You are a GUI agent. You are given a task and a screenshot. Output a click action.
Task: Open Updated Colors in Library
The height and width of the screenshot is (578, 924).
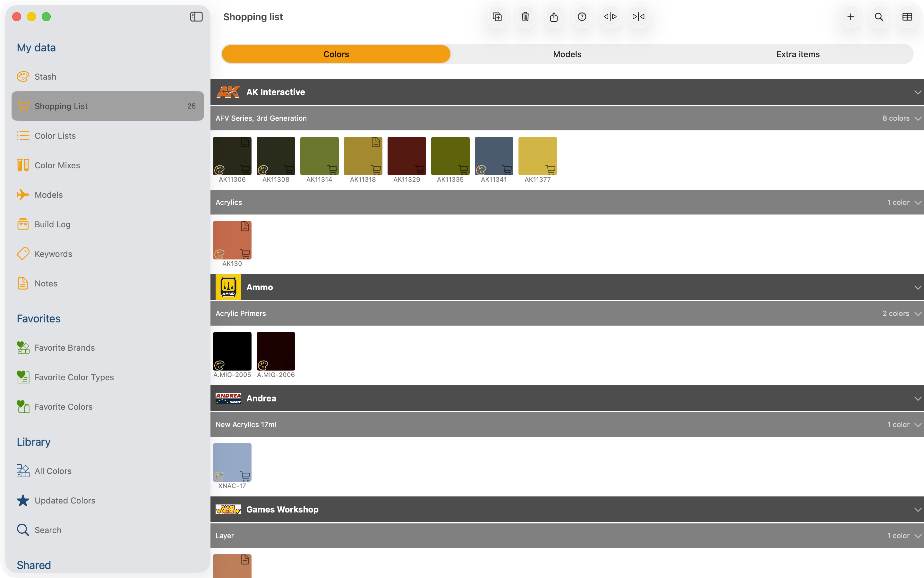(108, 500)
